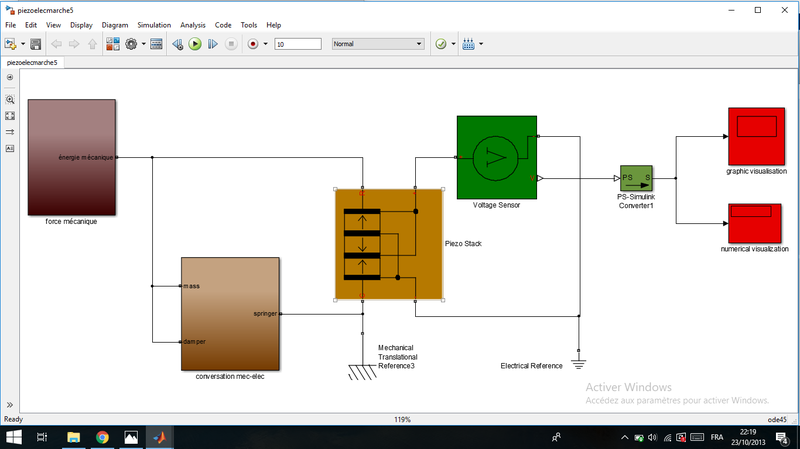Expand the Model Advisor checkmark dropdown arrow
The height and width of the screenshot is (449, 800).
(x=453, y=44)
